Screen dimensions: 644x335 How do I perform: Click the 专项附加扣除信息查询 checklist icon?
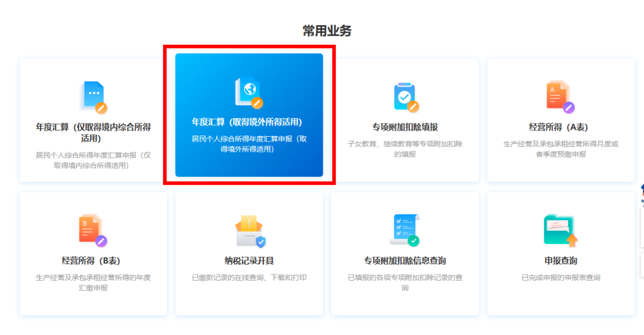(405, 230)
